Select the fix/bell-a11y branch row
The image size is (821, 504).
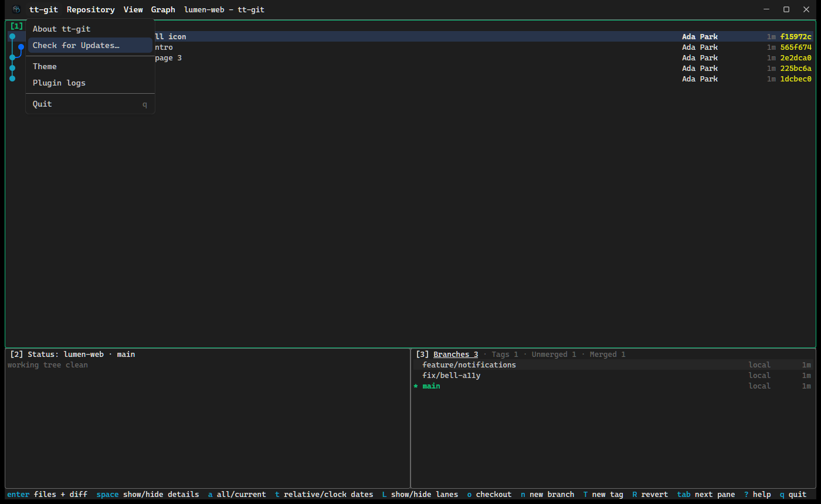pyautogui.click(x=613, y=375)
